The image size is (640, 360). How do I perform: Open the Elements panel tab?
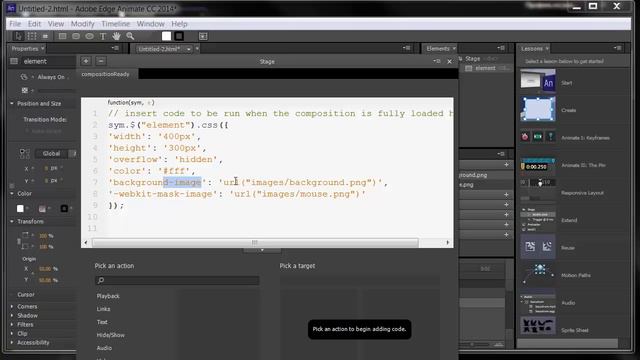(x=438, y=49)
